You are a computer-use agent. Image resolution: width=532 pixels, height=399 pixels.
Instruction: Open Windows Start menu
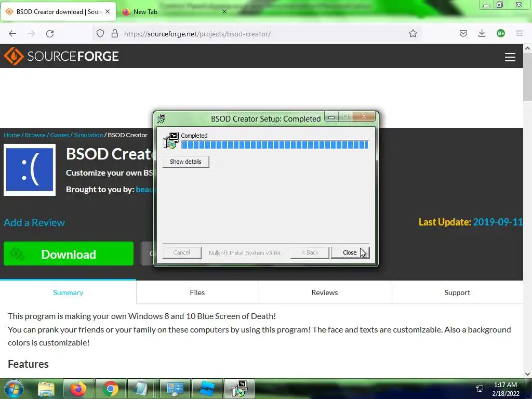(14, 389)
